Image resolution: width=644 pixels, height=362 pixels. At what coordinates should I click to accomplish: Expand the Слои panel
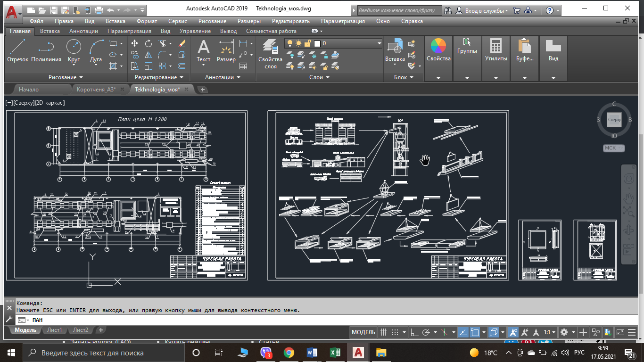coord(319,77)
